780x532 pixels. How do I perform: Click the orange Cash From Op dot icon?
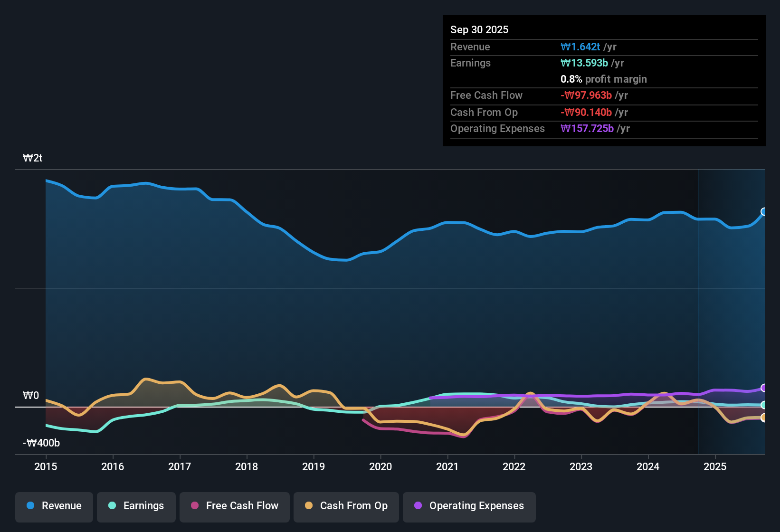[x=309, y=506]
